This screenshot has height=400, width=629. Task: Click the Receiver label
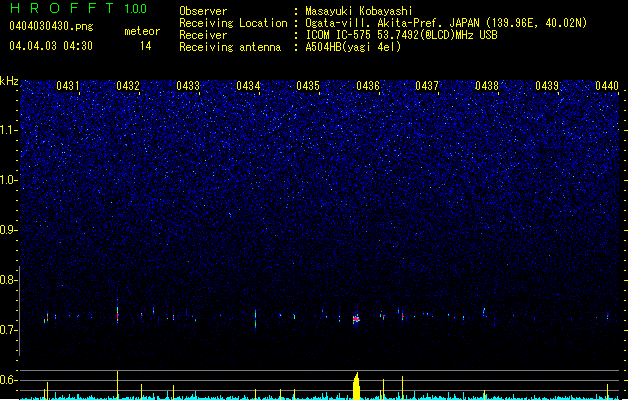pos(203,35)
